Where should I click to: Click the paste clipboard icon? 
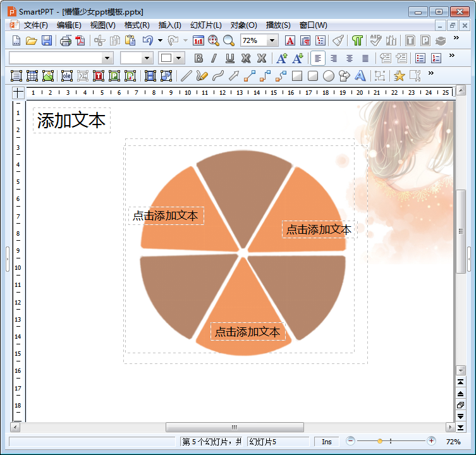point(130,40)
